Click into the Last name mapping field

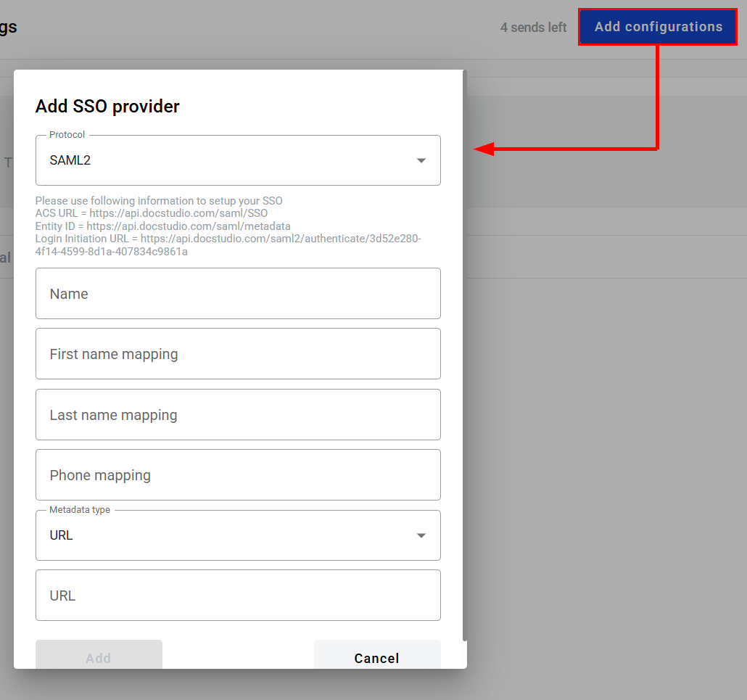(238, 415)
